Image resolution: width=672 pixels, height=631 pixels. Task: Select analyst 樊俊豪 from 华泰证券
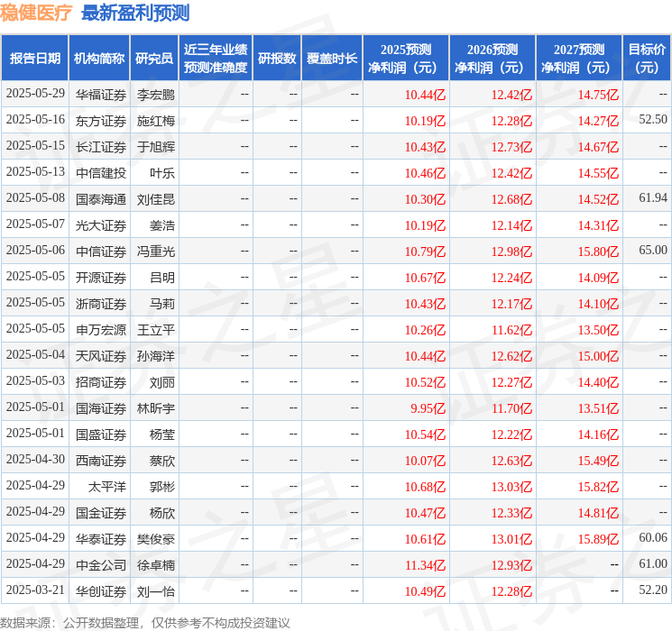coord(155,539)
